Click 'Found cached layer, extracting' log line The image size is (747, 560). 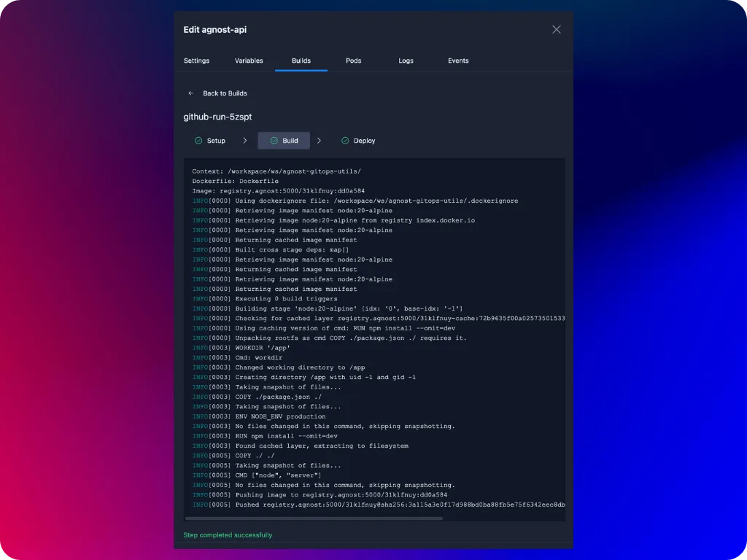(x=300, y=446)
